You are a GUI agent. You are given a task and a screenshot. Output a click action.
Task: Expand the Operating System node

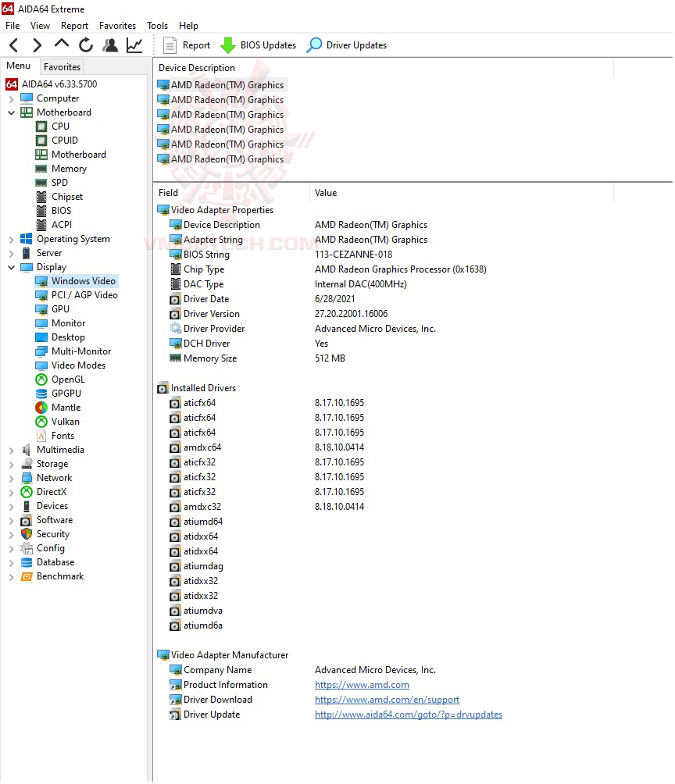point(11,240)
